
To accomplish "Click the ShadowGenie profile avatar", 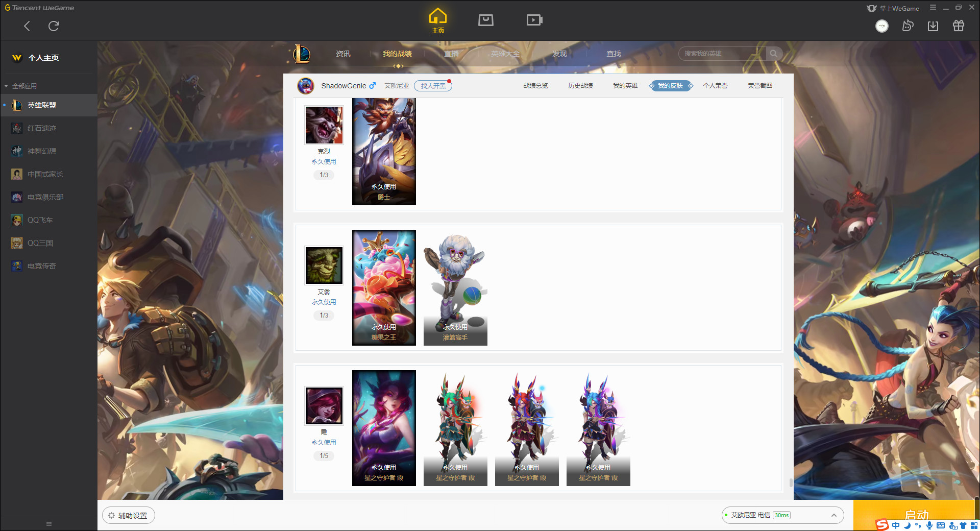I will 306,86.
